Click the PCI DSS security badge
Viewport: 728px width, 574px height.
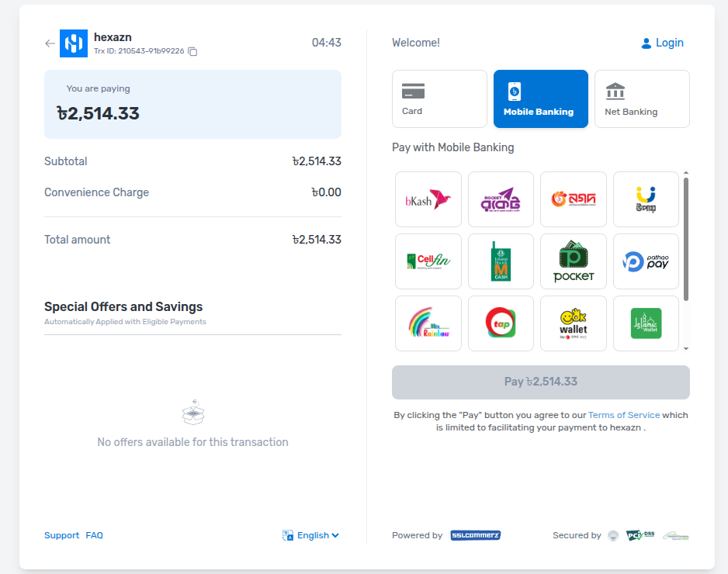[x=640, y=535]
